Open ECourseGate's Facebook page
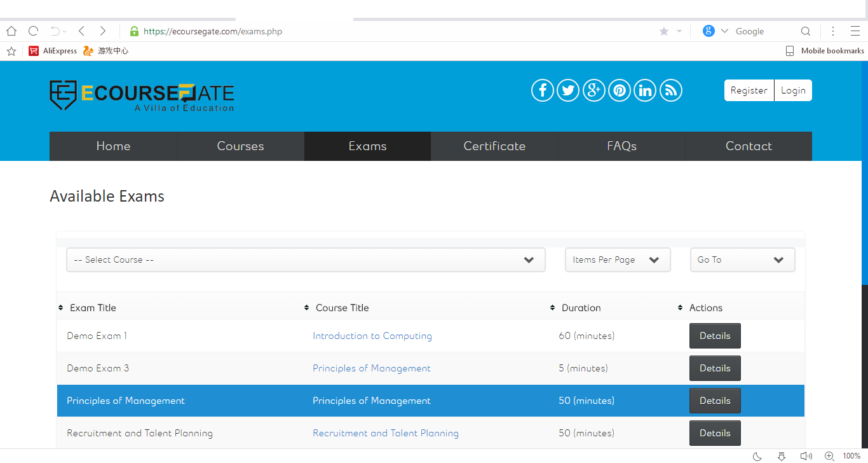The height and width of the screenshot is (463, 868). (x=542, y=90)
